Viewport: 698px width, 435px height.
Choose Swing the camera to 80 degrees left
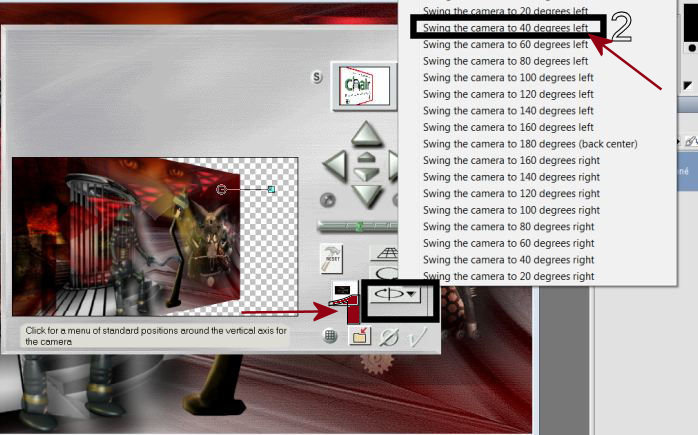(505, 61)
